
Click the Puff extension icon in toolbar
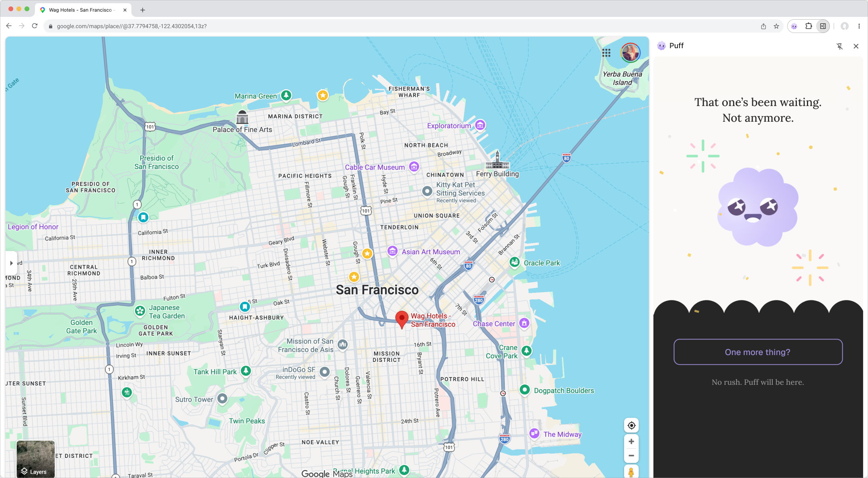point(794,26)
